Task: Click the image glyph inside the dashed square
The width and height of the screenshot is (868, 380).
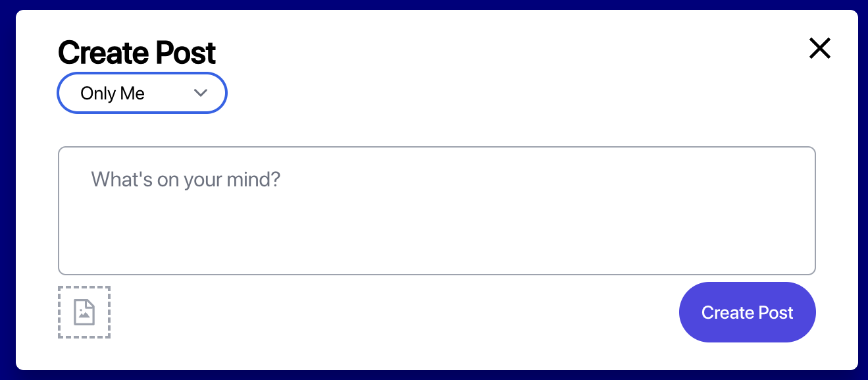Action: [84, 312]
